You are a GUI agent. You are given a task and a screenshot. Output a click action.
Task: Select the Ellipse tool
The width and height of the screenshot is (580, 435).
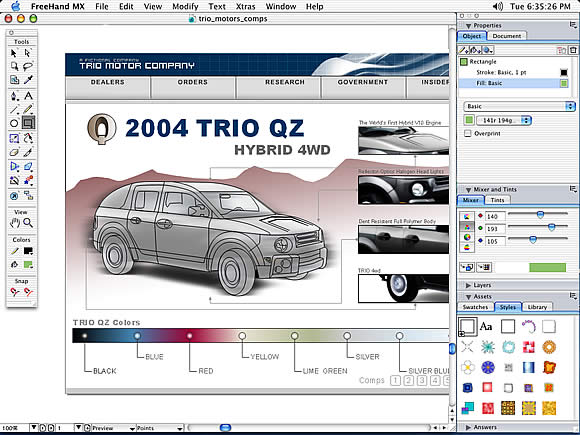pyautogui.click(x=14, y=123)
